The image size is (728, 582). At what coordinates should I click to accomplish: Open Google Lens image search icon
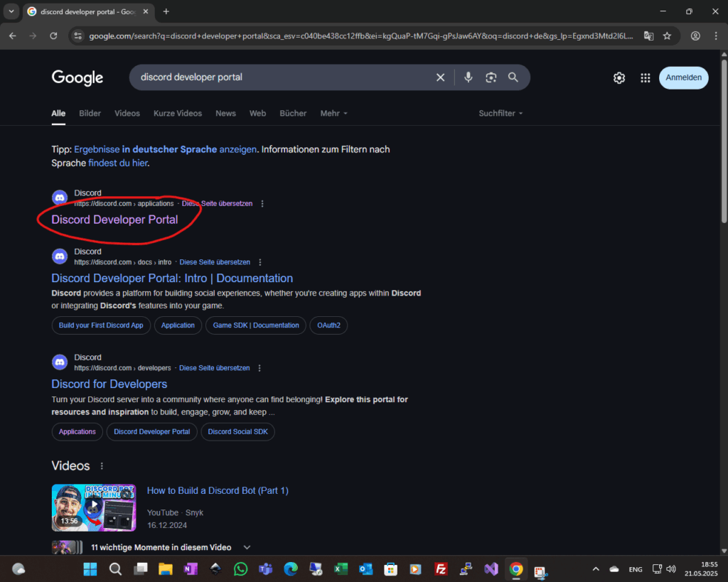491,77
